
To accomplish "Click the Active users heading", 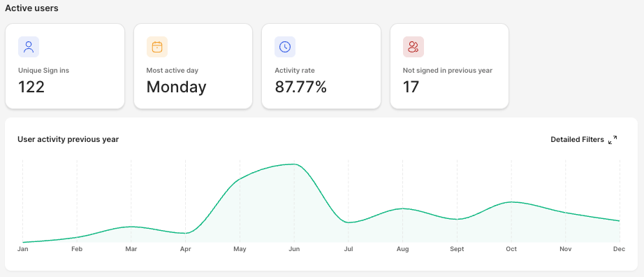I will click(x=31, y=8).
